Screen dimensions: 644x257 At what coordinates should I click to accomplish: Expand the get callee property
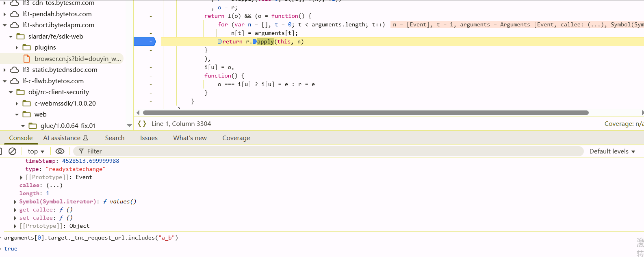point(15,210)
